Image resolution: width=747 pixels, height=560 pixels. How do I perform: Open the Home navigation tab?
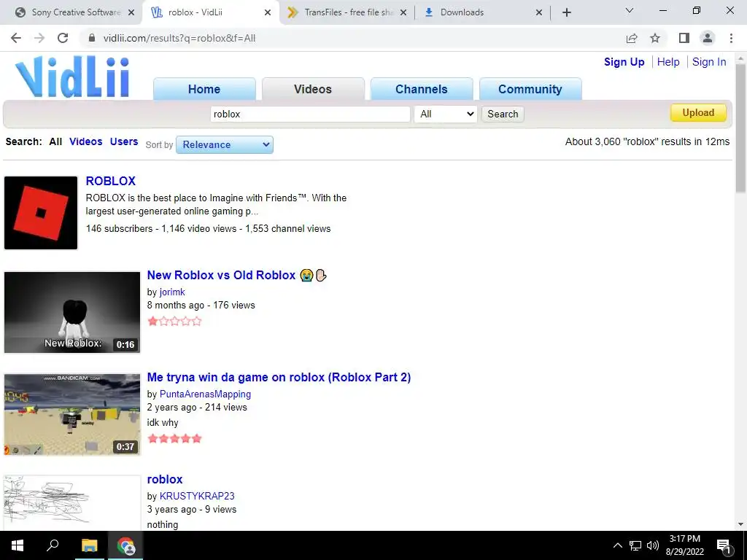pyautogui.click(x=204, y=89)
